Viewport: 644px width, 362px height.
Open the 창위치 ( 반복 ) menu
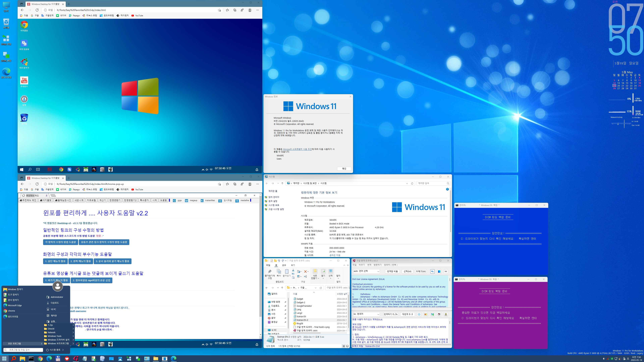(391, 265)
